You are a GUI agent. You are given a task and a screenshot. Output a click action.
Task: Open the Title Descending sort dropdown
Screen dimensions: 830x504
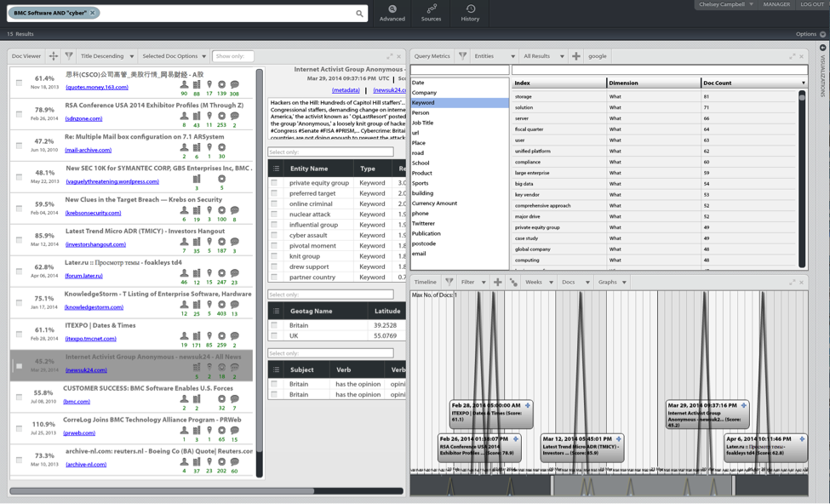click(107, 56)
